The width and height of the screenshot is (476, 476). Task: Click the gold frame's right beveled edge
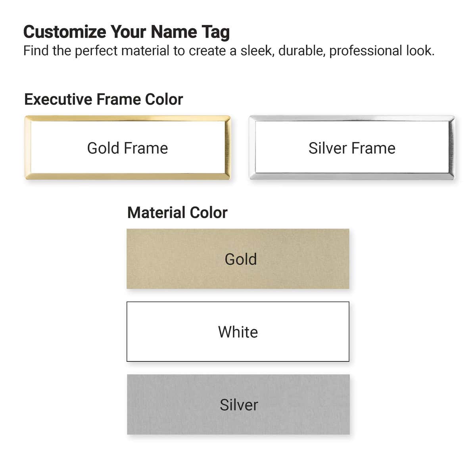click(227, 148)
